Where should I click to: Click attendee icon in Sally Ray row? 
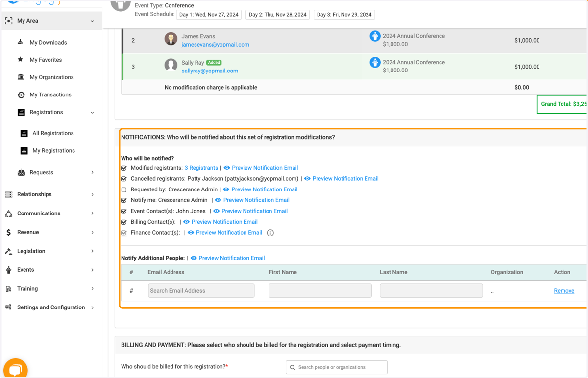[375, 62]
